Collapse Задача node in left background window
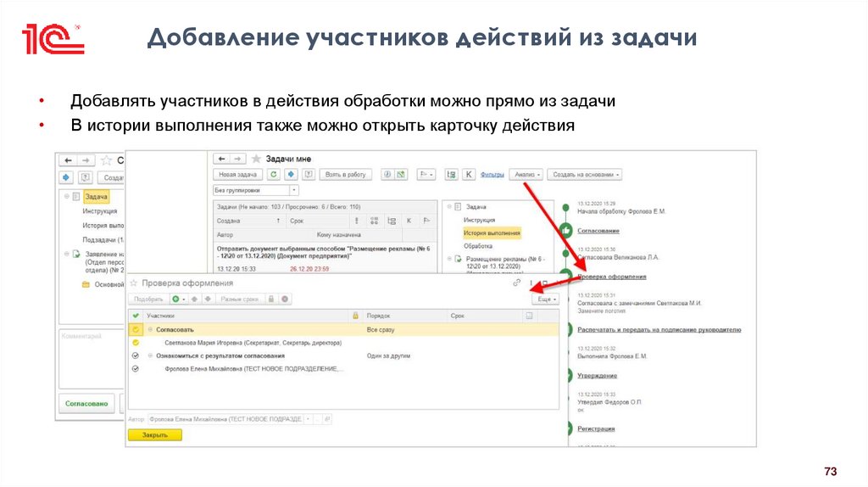 pyautogui.click(x=67, y=197)
